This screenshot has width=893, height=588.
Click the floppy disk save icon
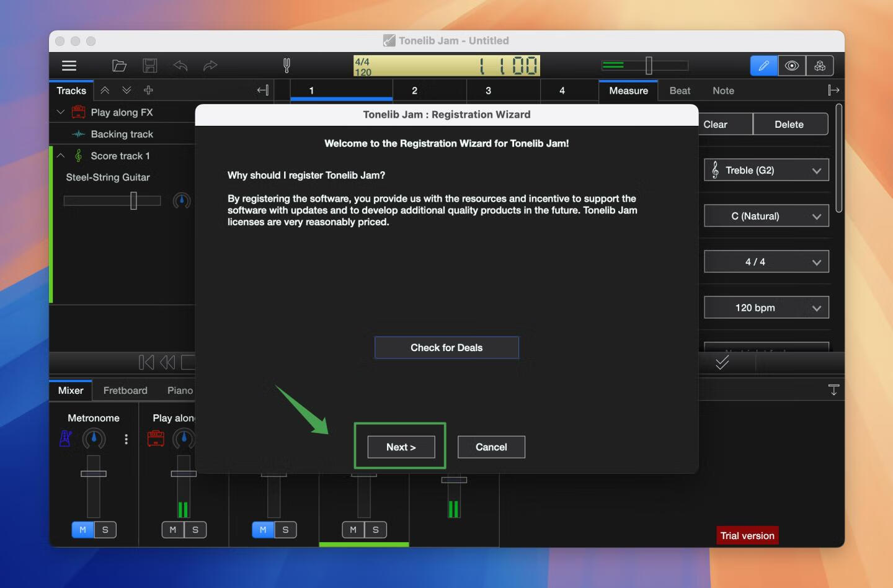pos(150,66)
